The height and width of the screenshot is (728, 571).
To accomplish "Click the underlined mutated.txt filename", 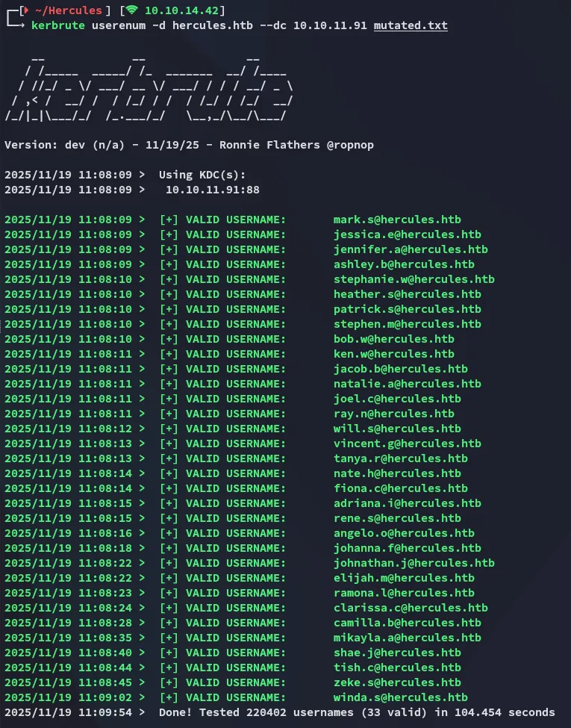I will click(x=411, y=25).
